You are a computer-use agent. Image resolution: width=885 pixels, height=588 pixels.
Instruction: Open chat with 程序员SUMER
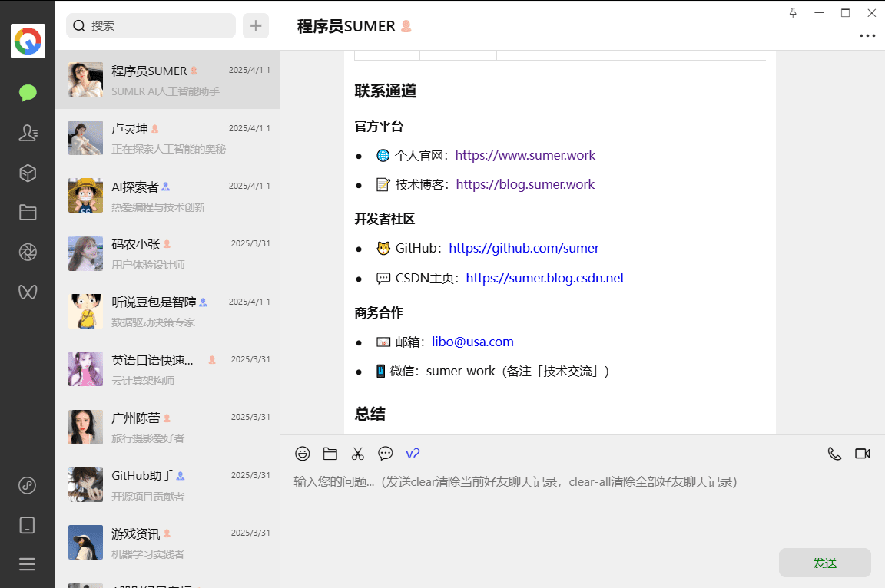pos(167,80)
